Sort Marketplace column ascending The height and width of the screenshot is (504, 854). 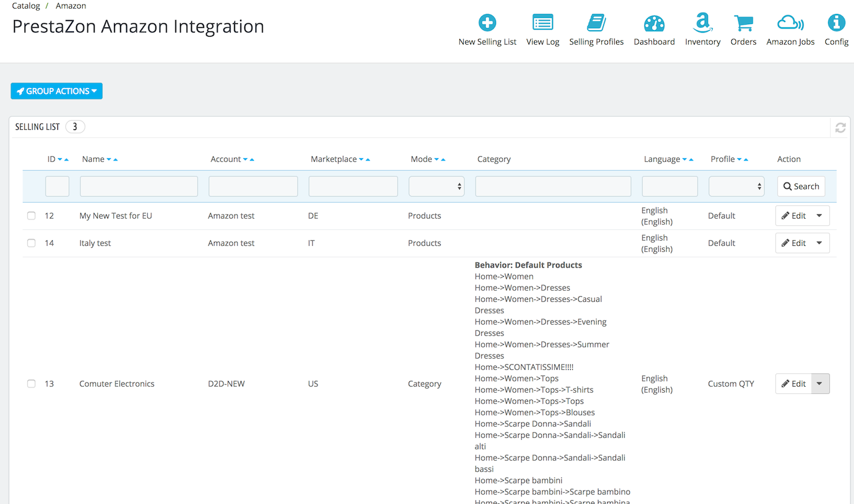pyautogui.click(x=368, y=159)
